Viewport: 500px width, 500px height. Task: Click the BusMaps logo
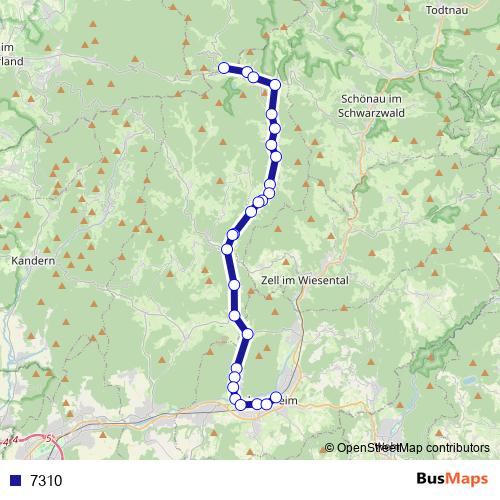452,479
